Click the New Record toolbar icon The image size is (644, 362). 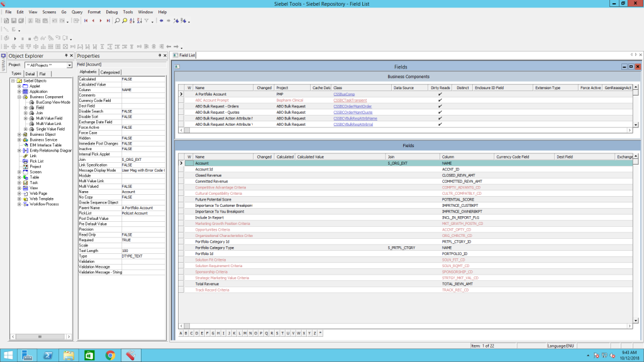point(8,19)
